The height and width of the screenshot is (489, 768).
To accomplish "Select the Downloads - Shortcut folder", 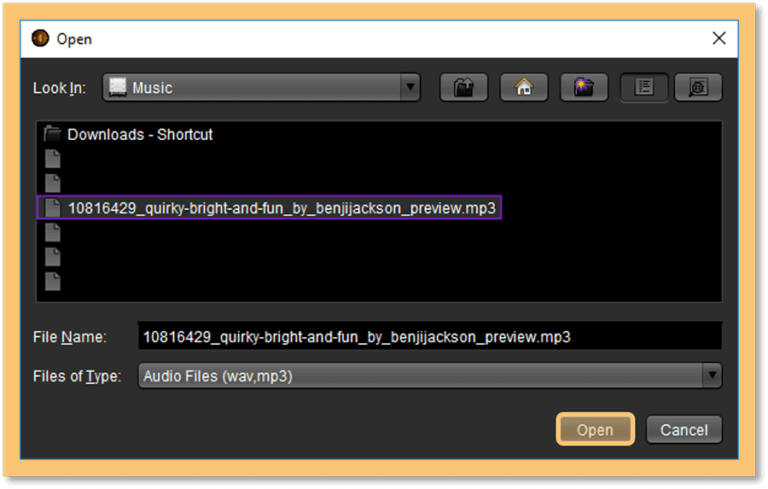I will pos(128,134).
